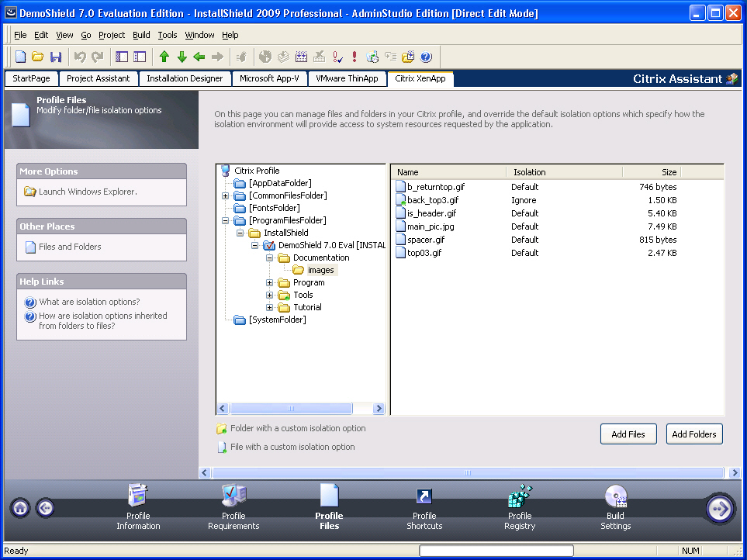747x560 pixels.
Task: Open Build Settings disc icon
Action: [x=616, y=497]
